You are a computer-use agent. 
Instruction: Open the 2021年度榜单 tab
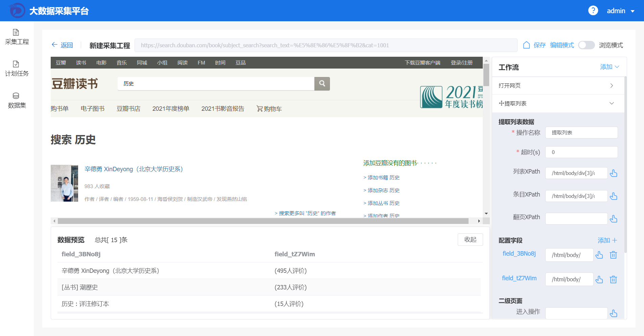[171, 108]
